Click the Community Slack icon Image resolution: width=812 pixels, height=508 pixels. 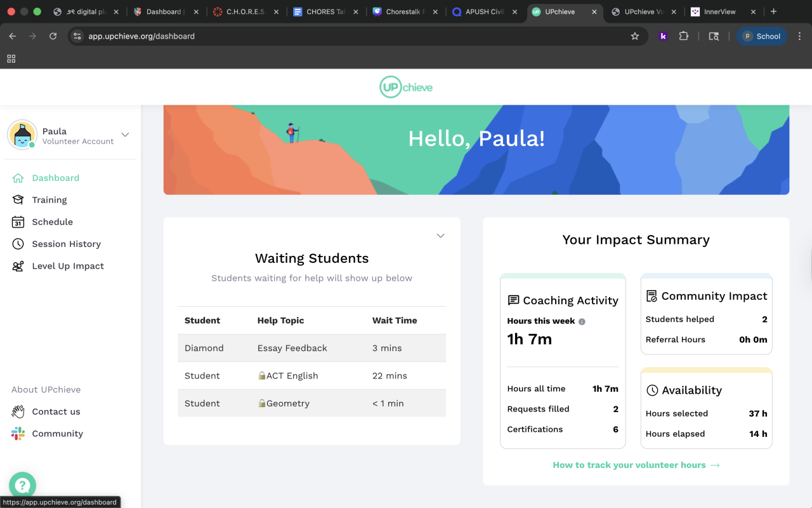coord(18,434)
